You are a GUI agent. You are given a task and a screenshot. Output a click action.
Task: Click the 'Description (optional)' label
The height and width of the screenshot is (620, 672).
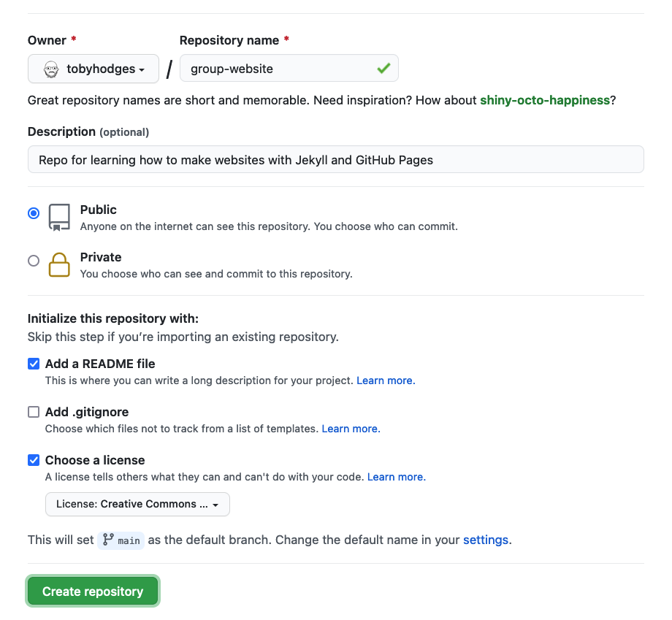[88, 131]
